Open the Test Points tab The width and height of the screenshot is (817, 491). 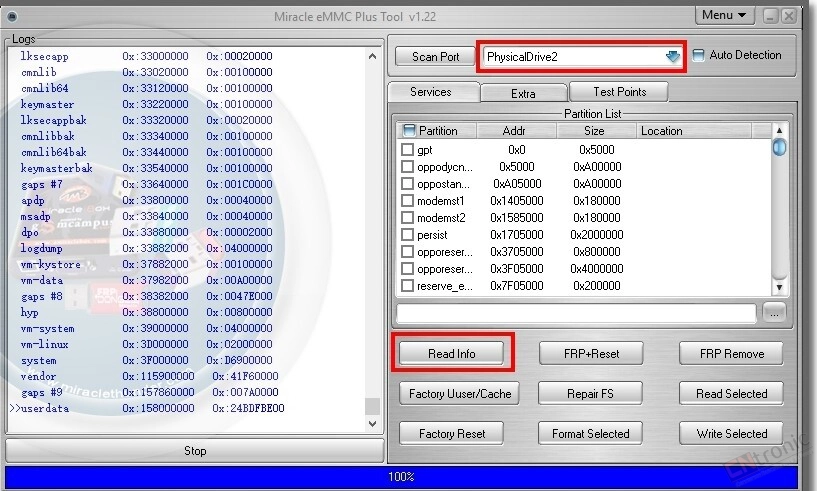(x=619, y=92)
